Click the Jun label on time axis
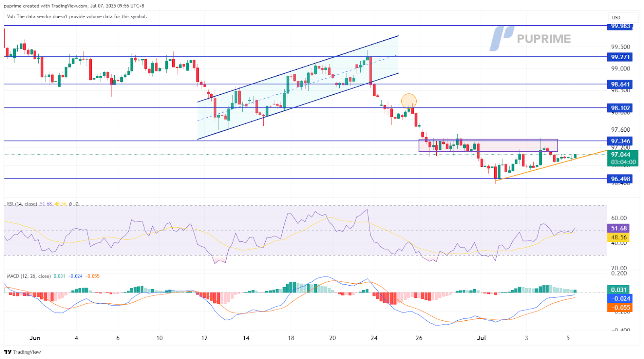Screen dimensions: 644x359 (x=35, y=338)
